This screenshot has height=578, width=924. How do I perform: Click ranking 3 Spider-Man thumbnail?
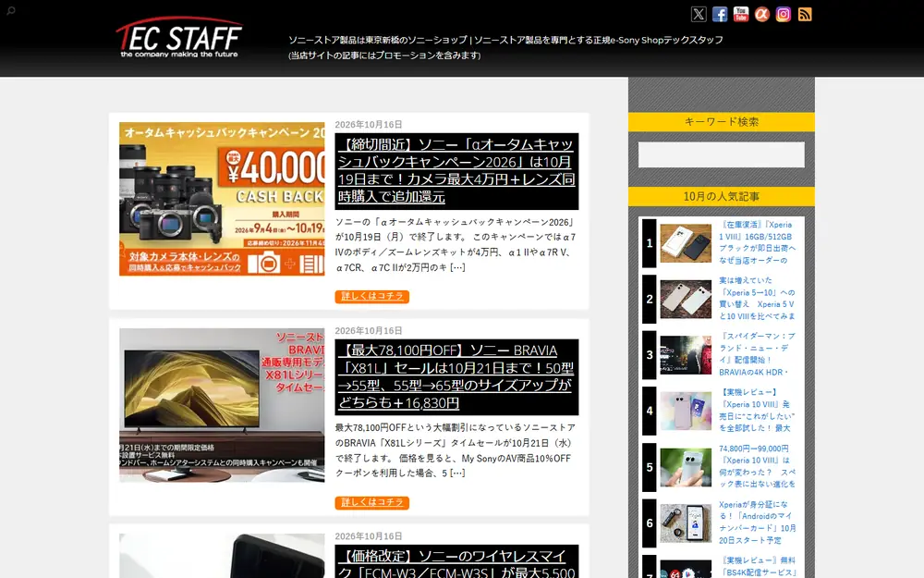pos(686,355)
